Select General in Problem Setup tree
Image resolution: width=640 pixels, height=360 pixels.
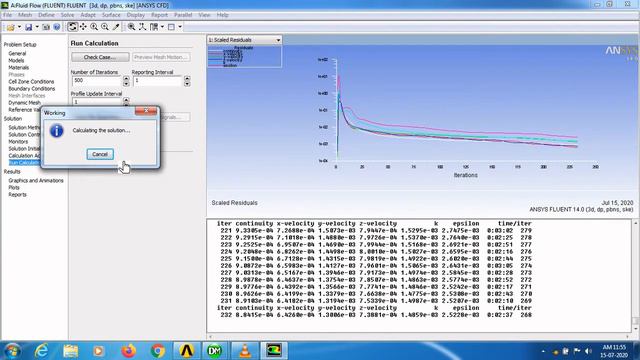(17, 53)
